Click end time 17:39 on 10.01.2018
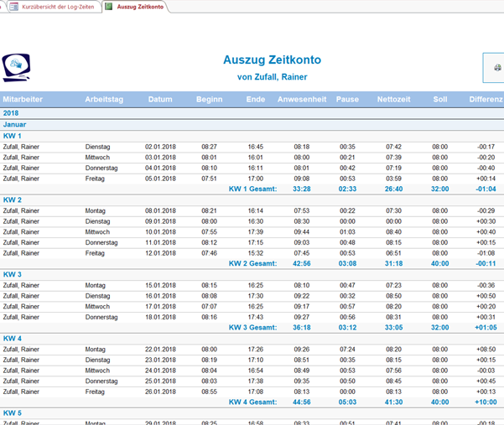This screenshot has height=425, width=504. tap(256, 232)
